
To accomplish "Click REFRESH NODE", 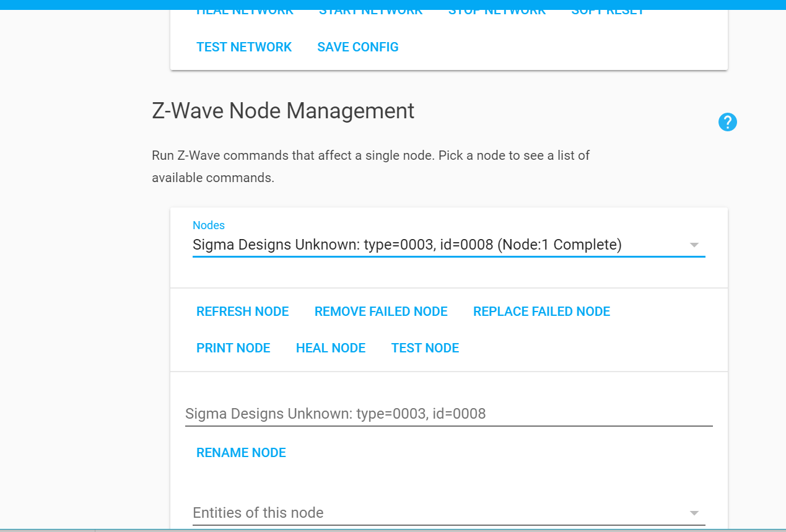I will point(242,311).
